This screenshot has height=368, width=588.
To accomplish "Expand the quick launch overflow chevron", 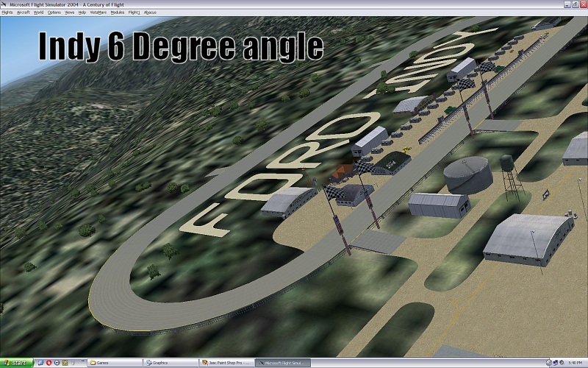I will [82, 361].
